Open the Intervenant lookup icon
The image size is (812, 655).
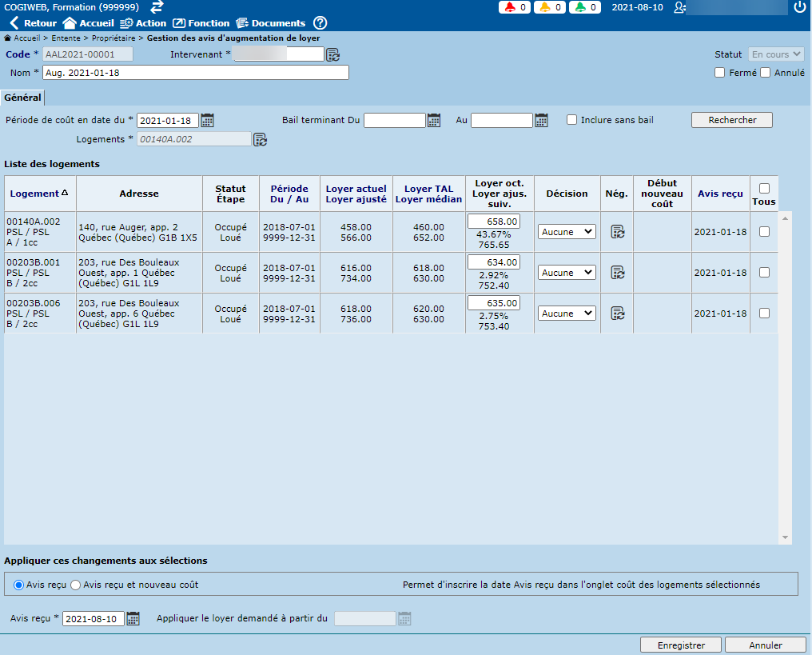[333, 54]
